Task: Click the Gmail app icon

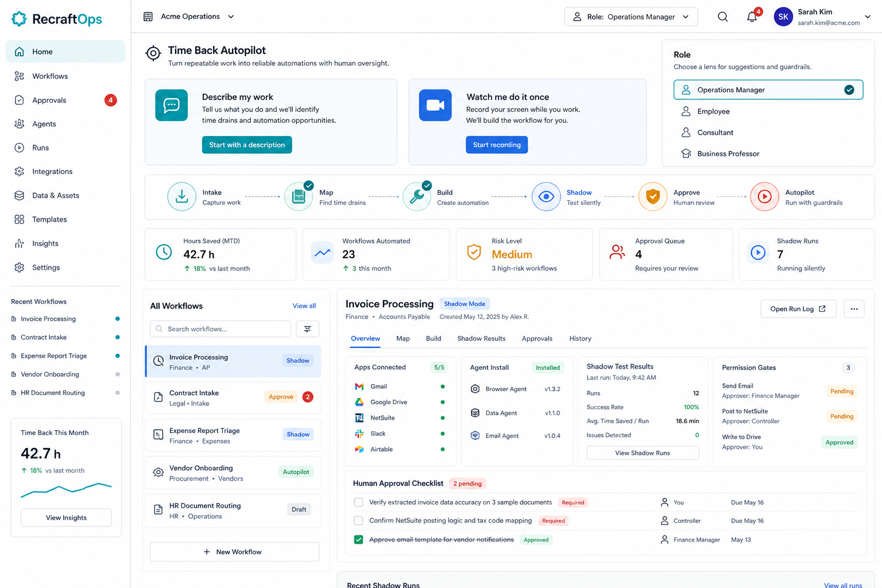Action: point(359,386)
